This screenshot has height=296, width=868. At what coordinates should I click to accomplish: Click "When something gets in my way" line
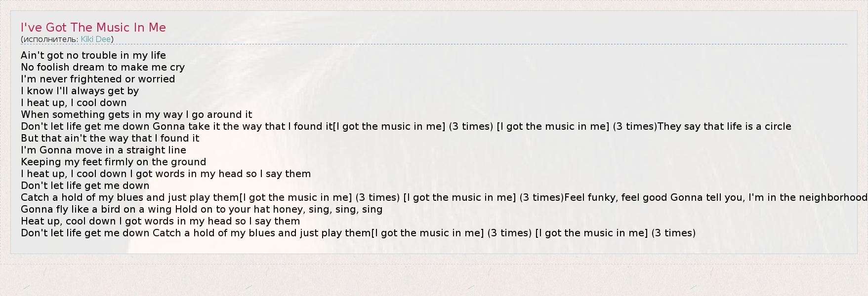coord(102,114)
